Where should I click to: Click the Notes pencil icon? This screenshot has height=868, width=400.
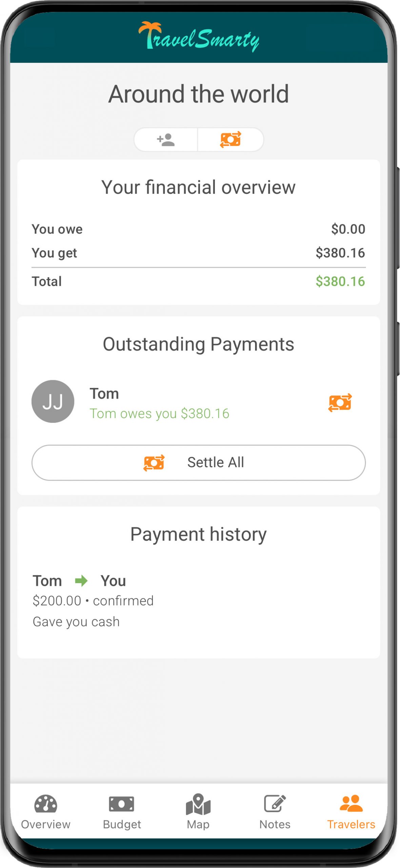click(x=275, y=803)
